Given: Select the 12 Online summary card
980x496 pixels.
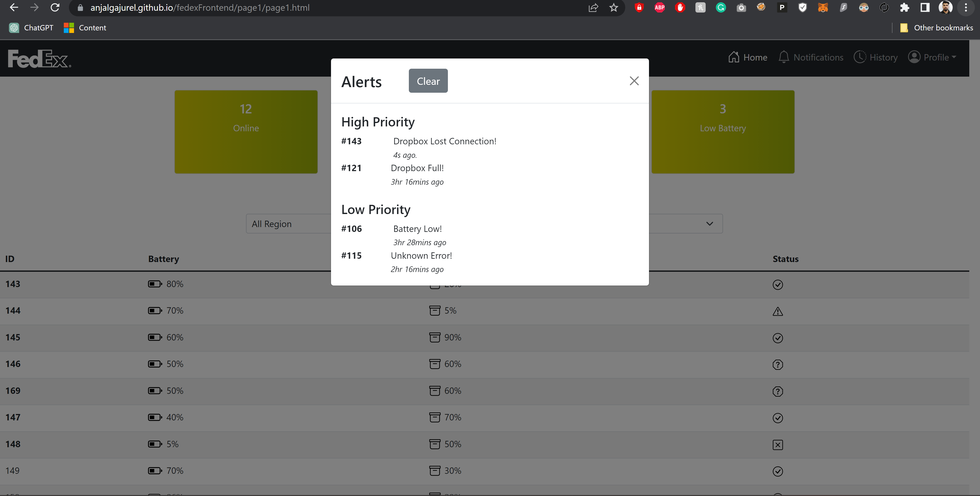Looking at the screenshot, I should (x=246, y=132).
